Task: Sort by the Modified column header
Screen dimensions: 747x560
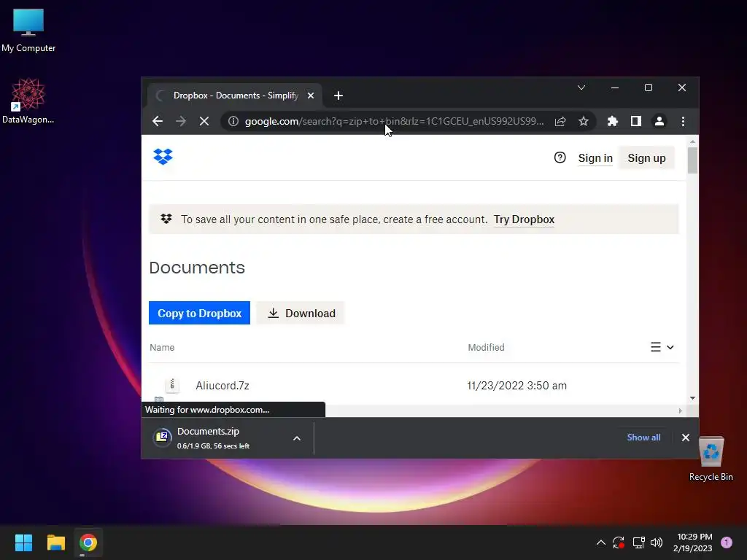Action: pyautogui.click(x=486, y=348)
